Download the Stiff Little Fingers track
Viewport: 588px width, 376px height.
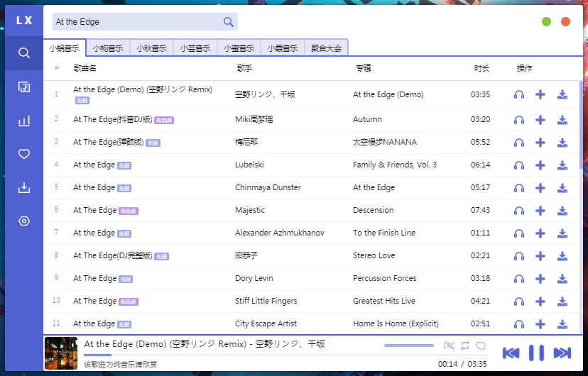tap(562, 301)
